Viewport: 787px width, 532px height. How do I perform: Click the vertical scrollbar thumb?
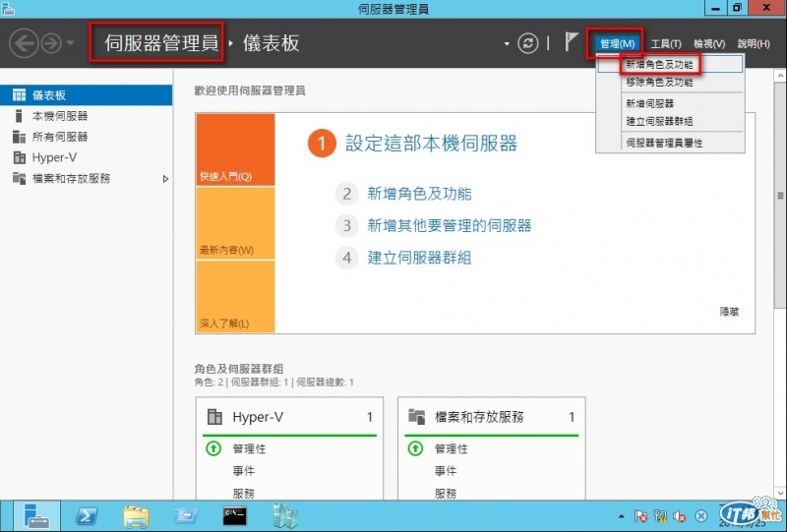780,196
